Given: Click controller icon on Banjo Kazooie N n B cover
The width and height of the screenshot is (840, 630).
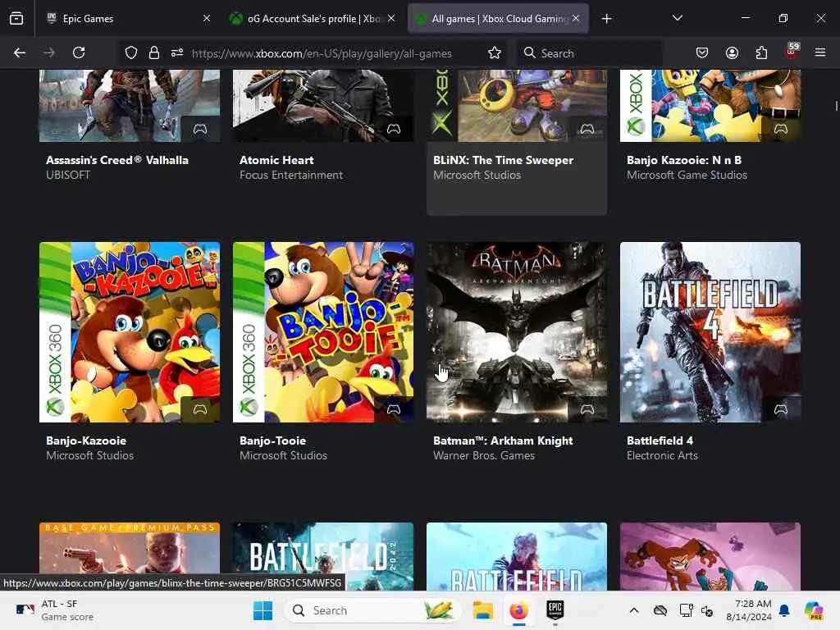Looking at the screenshot, I should click(x=781, y=129).
